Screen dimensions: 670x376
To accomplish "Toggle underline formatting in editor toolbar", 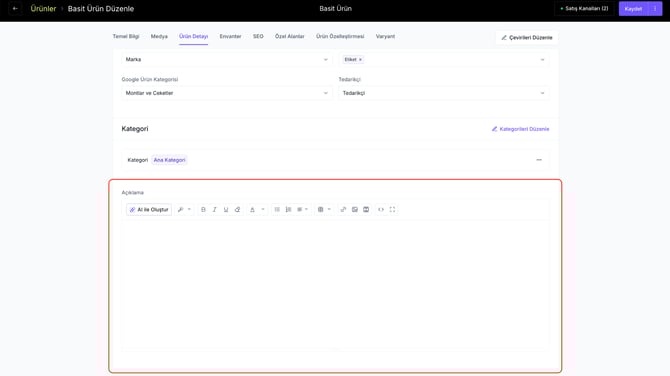I will [226, 209].
